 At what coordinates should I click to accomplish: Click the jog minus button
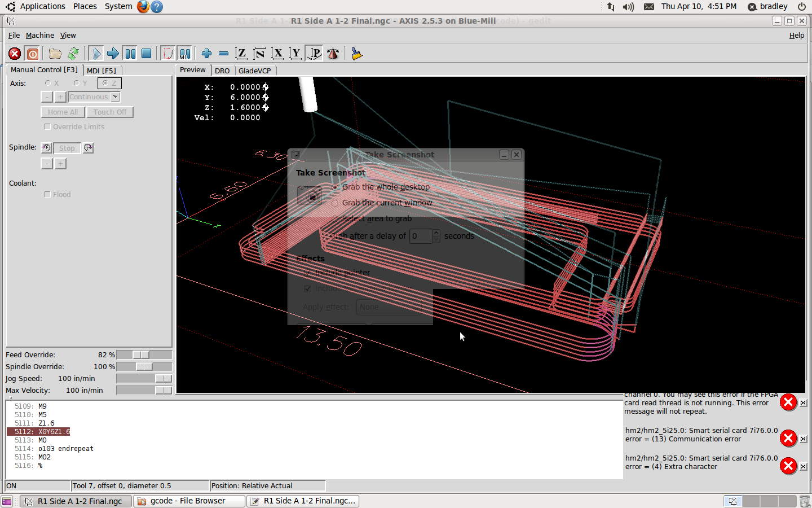click(47, 97)
